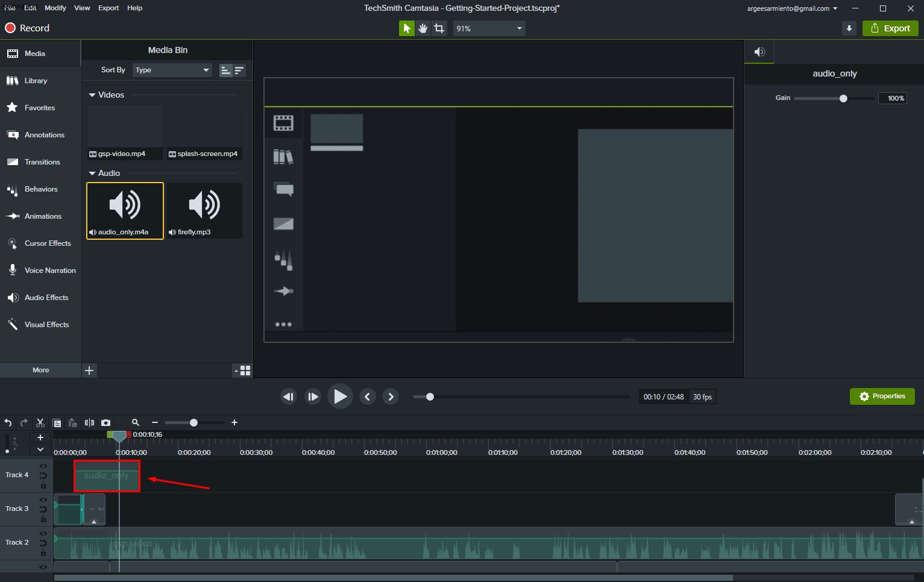Image resolution: width=924 pixels, height=582 pixels.
Task: Toggle the Properties panel button
Action: tap(882, 396)
